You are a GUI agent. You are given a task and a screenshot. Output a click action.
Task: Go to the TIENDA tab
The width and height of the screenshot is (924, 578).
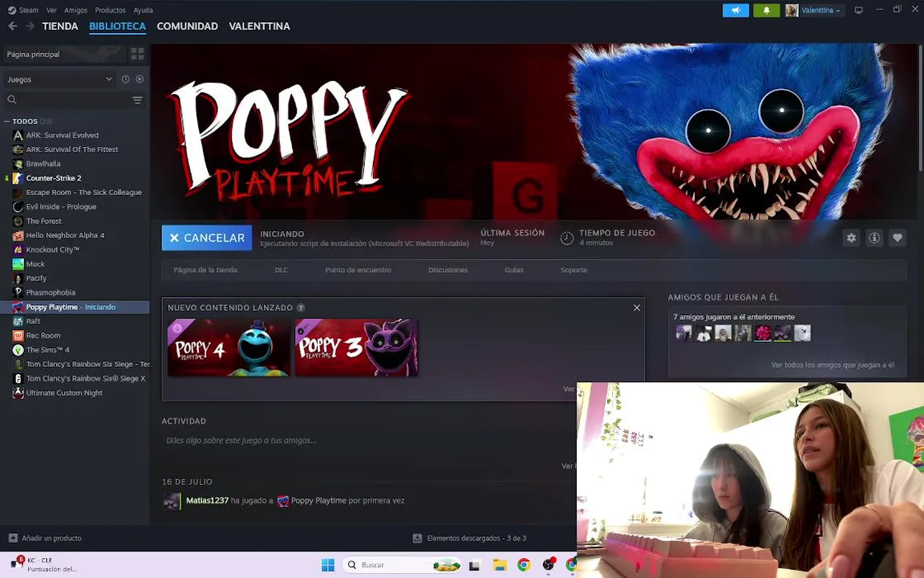coord(60,26)
